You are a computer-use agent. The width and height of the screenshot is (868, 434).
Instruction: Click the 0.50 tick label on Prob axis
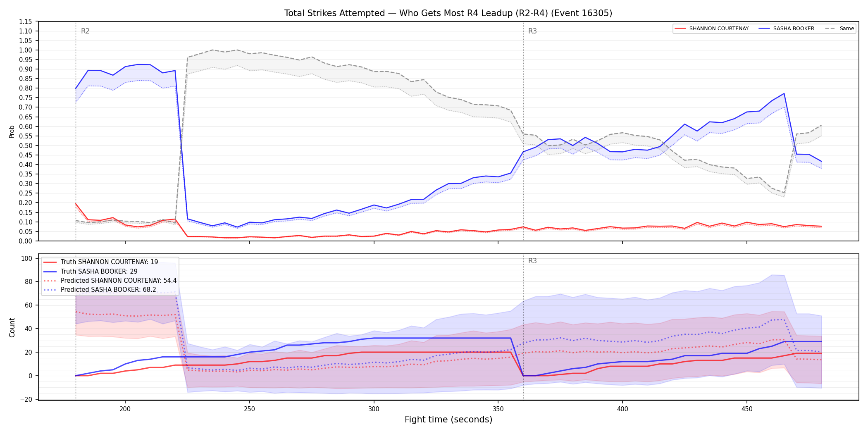[x=26, y=145]
